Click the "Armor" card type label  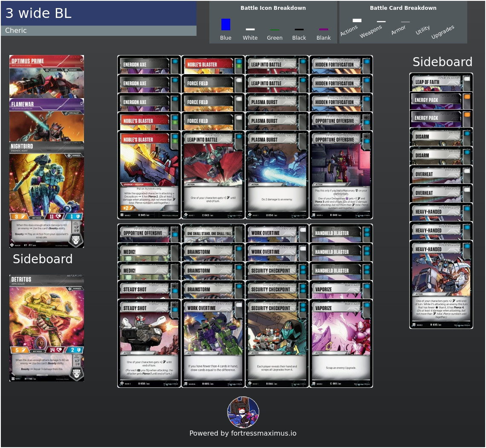[398, 30]
